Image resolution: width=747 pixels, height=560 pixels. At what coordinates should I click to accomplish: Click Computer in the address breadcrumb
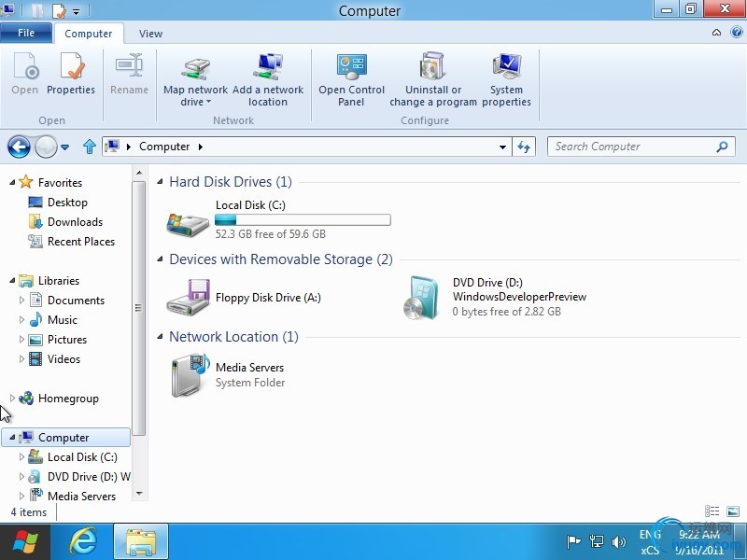164,147
